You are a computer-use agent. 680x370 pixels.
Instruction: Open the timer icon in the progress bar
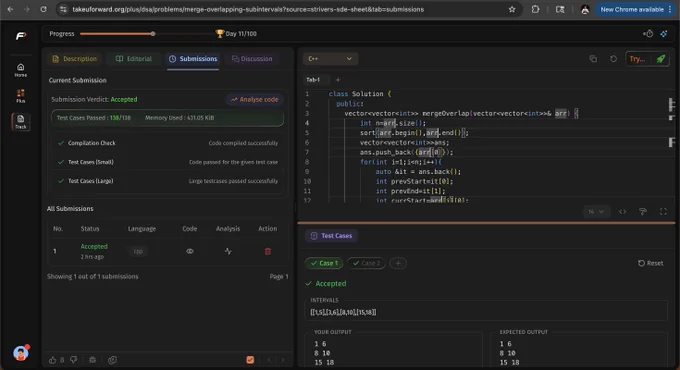(648, 33)
